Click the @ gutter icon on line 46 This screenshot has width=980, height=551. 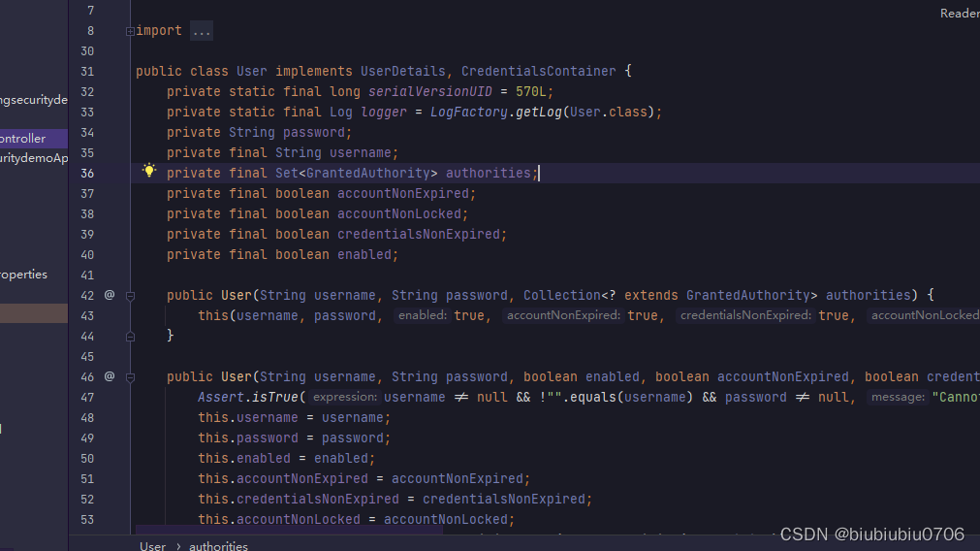[110, 376]
